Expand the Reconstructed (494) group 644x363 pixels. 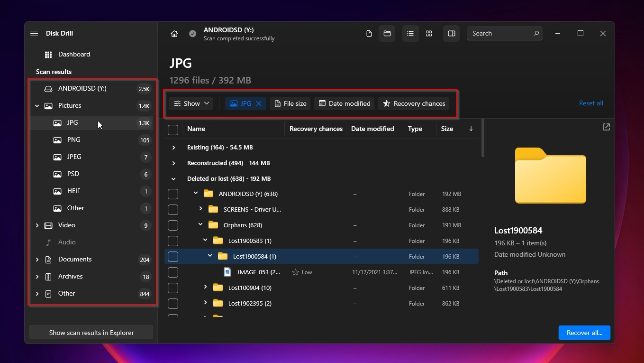pos(173,163)
